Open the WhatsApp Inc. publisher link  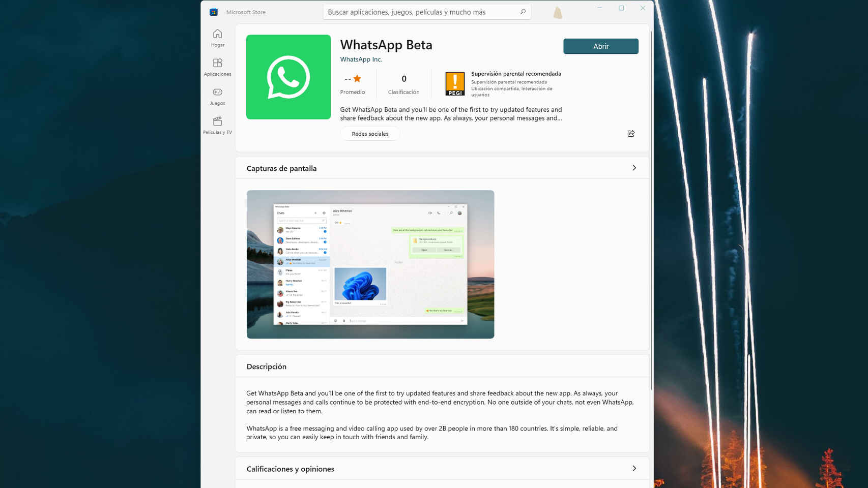(361, 59)
